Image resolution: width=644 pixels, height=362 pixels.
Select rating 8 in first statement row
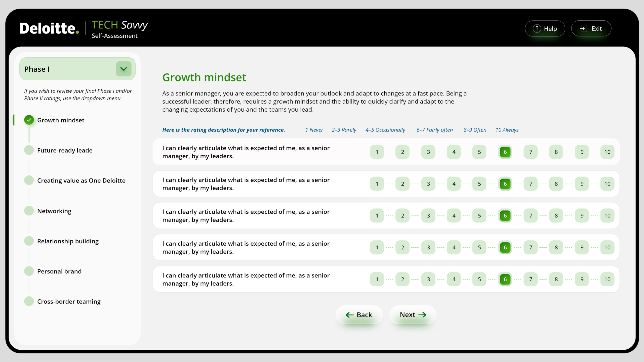[556, 152]
